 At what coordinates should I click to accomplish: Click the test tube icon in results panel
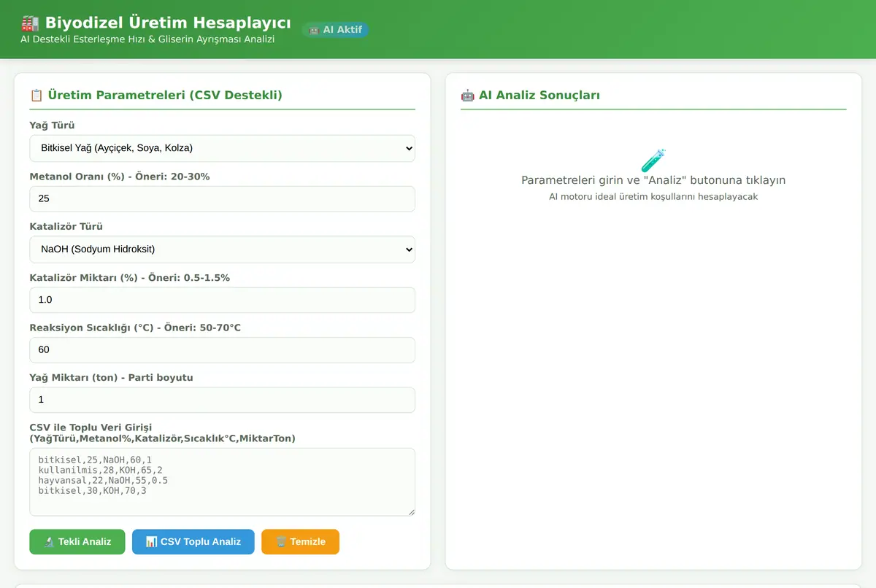[x=653, y=160]
